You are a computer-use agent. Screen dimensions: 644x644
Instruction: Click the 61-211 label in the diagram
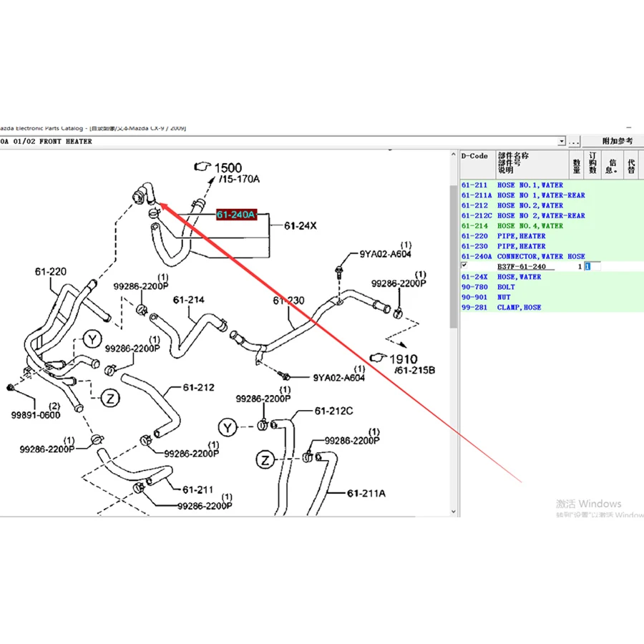(197, 489)
